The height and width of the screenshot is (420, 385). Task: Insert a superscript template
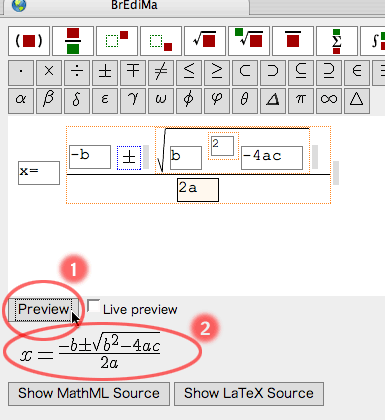tap(117, 41)
